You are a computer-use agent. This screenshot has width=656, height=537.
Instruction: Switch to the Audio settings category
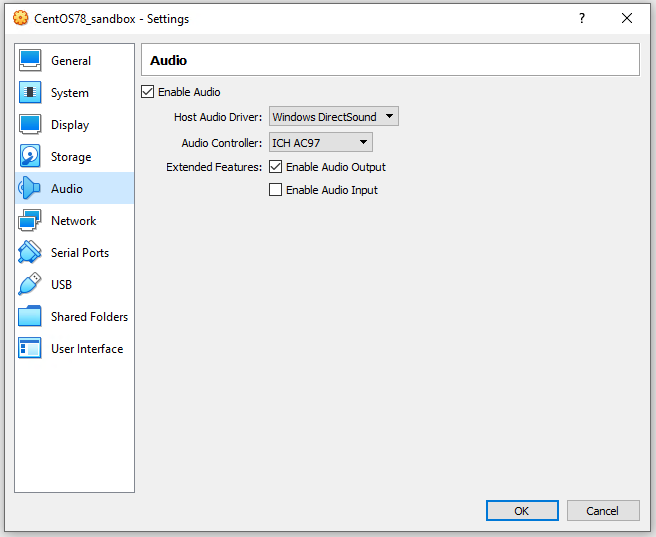click(x=67, y=189)
